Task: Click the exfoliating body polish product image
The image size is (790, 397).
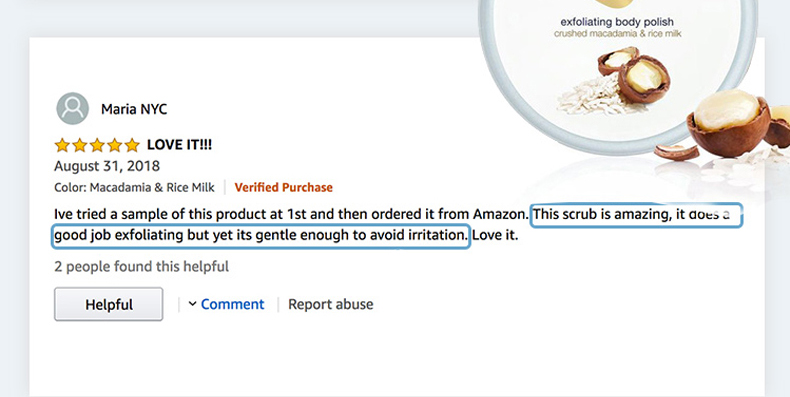Action: (617, 76)
